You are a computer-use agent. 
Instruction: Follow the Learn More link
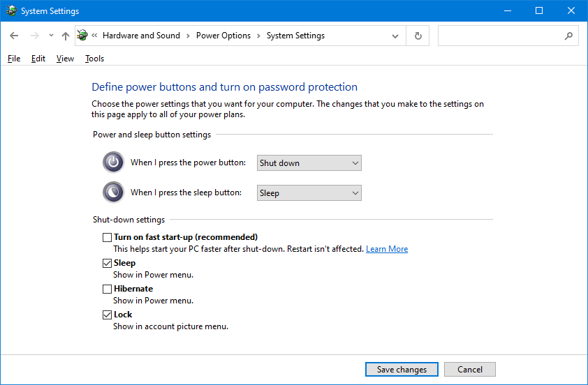pyautogui.click(x=387, y=249)
